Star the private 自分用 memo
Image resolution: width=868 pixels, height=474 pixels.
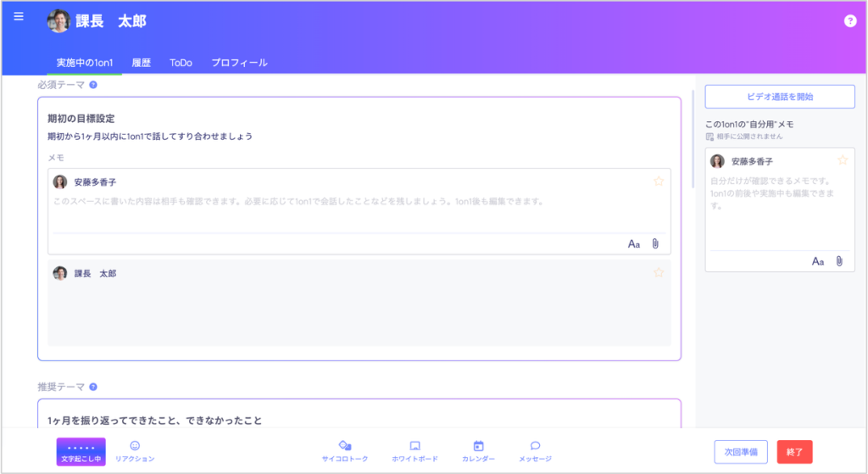843,160
